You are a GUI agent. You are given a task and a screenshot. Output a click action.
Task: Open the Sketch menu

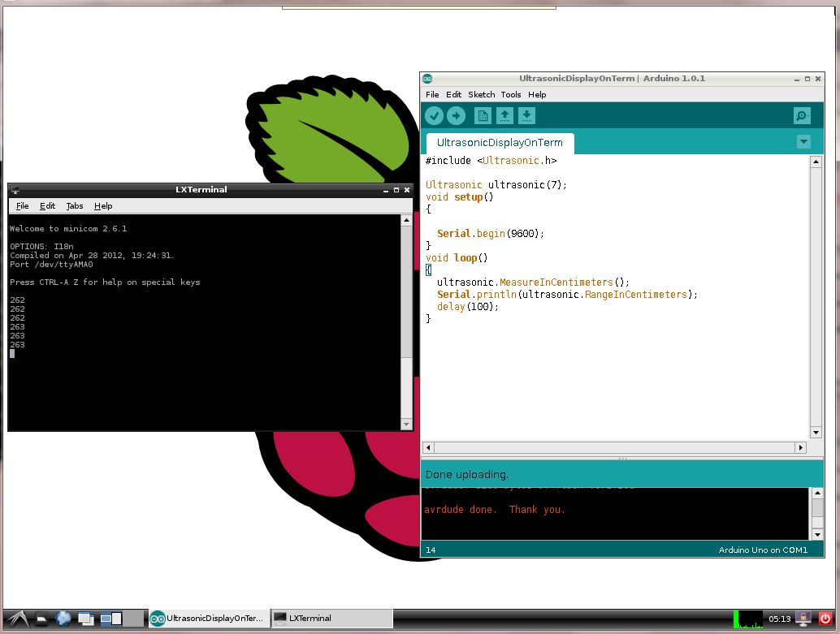482,95
